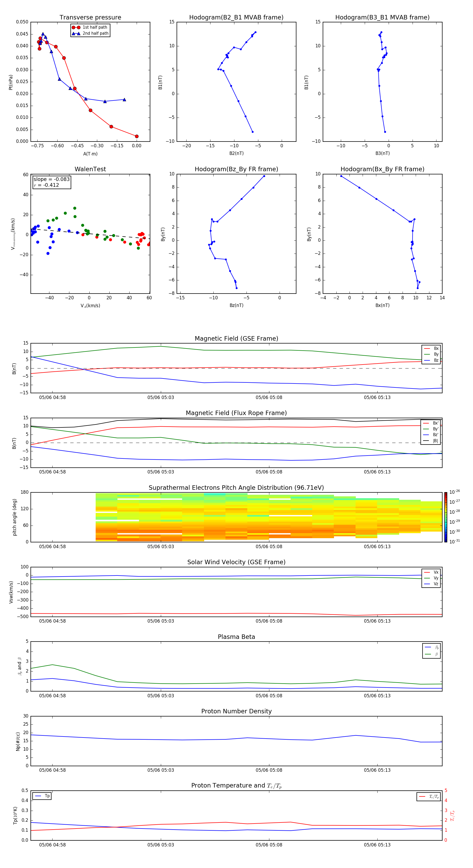Select the 'slope = -0.083' annotation
The image size is (473, 868).
pyautogui.click(x=52, y=179)
